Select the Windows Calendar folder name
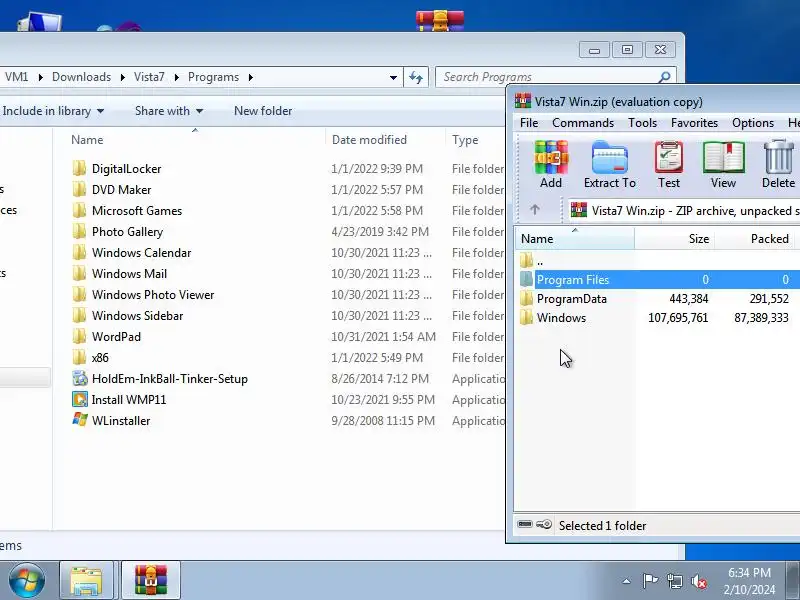Viewport: 800px width, 600px height. [x=141, y=253]
